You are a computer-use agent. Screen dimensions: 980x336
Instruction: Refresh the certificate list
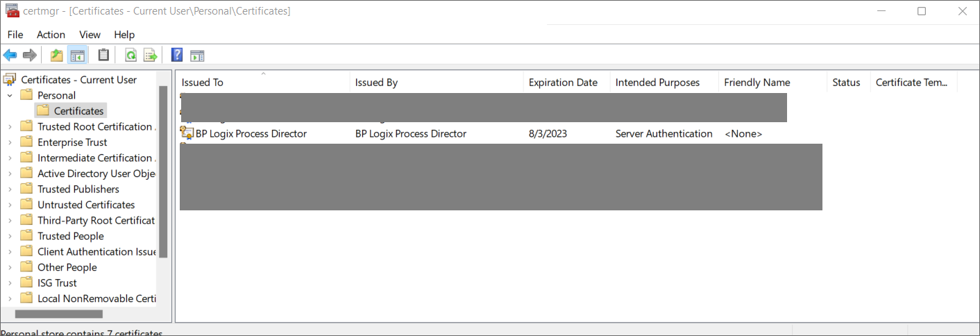130,56
